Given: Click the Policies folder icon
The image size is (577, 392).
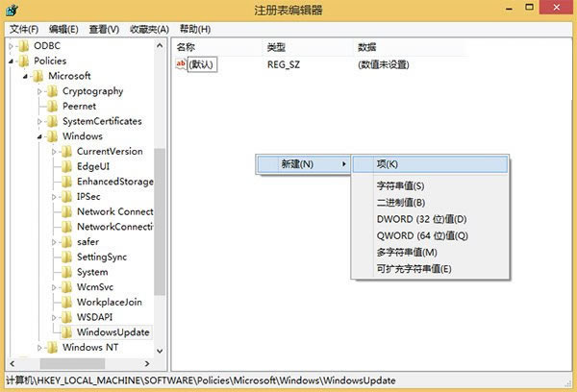Looking at the screenshot, I should click(24, 61).
